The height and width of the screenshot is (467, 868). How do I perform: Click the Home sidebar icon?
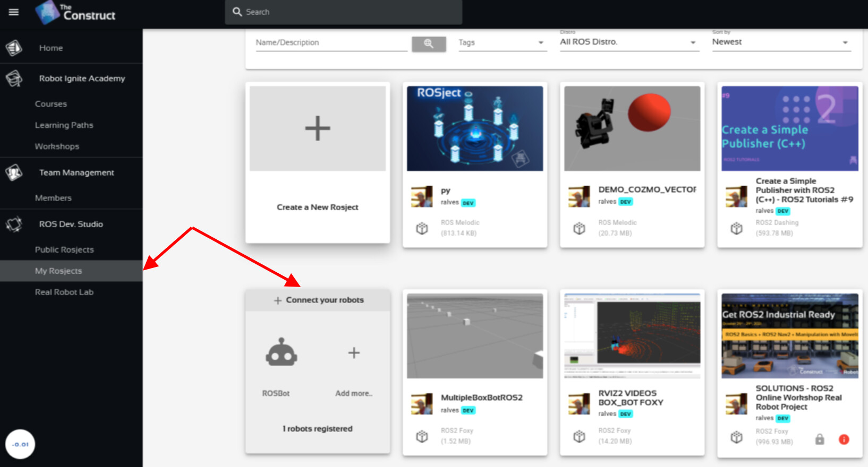[x=14, y=48]
